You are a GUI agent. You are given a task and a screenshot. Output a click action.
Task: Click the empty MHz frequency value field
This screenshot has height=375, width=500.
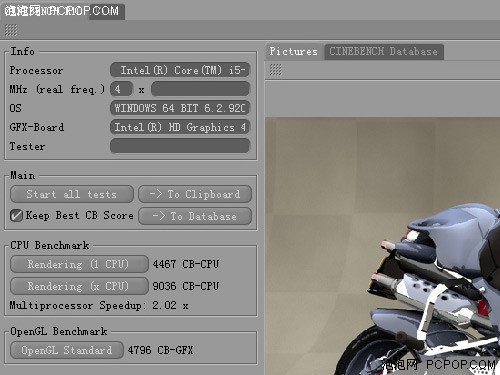click(x=200, y=89)
